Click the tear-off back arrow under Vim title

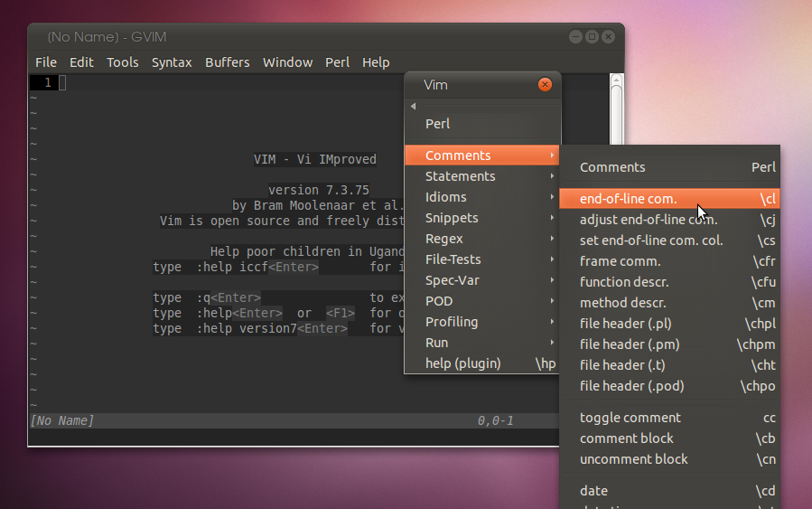pos(414,107)
